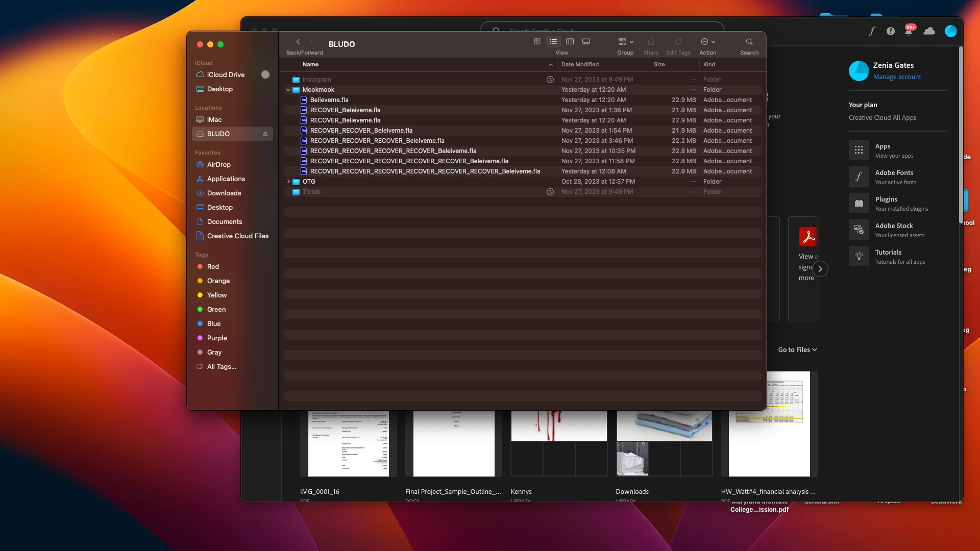Click the Manage account link
Screen dimensions: 980x551
(x=897, y=77)
